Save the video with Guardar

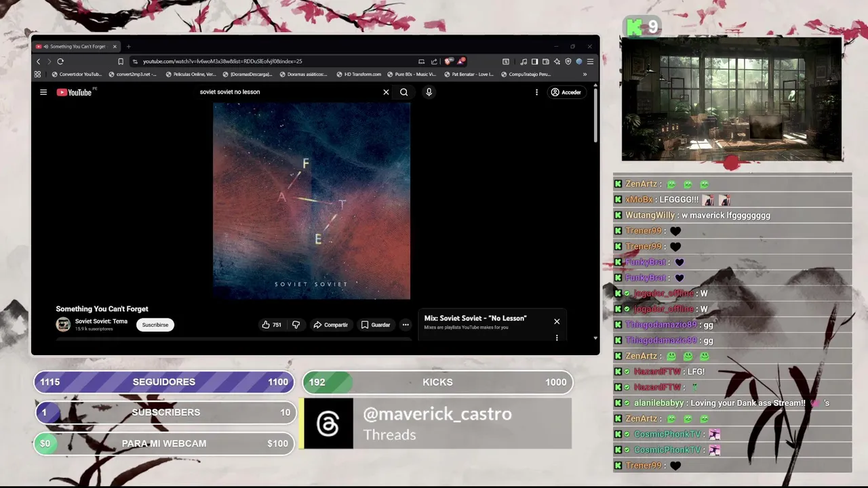tap(376, 325)
